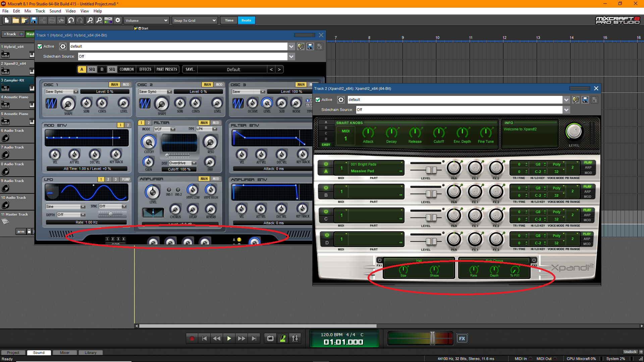Jump to the project end

pyautogui.click(x=254, y=339)
